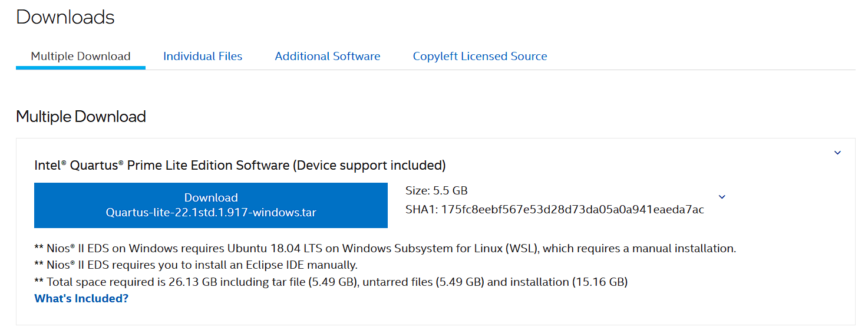The height and width of the screenshot is (333, 868).
Task: Click the 'Download' word on the blue button
Action: pos(211,198)
